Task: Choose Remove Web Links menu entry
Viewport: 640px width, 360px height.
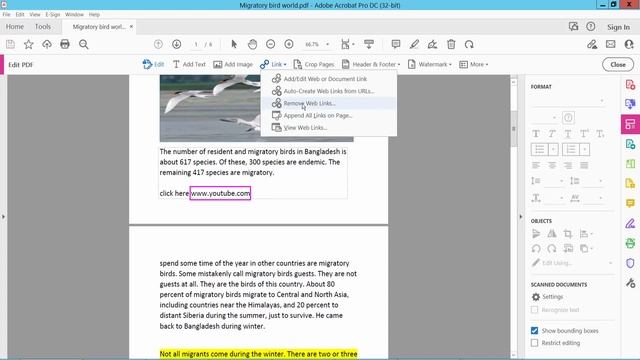Action: click(x=329, y=103)
